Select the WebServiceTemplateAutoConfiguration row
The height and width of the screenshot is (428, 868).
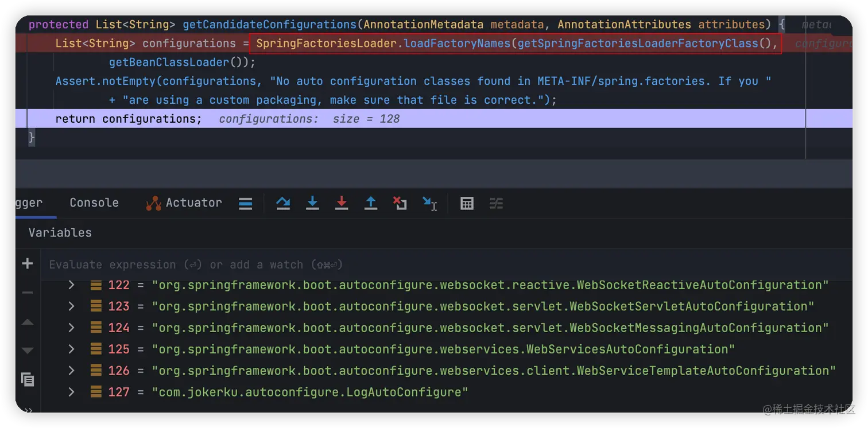[x=447, y=371]
